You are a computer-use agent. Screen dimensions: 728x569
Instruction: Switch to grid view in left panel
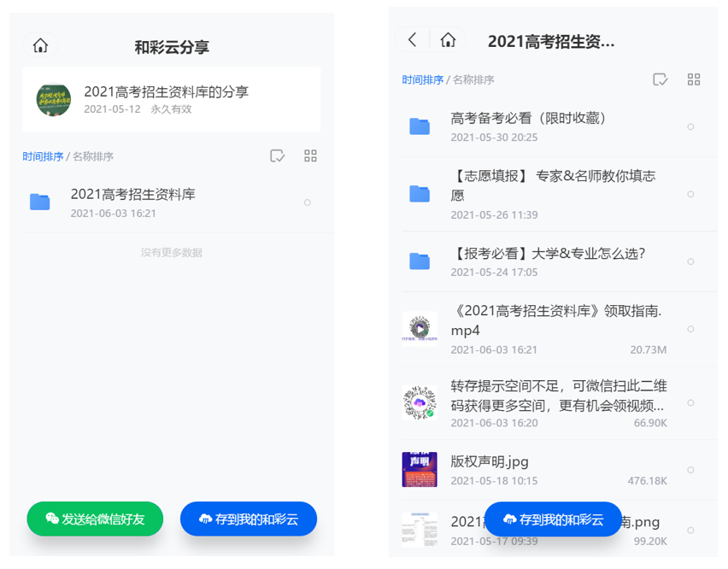(310, 155)
